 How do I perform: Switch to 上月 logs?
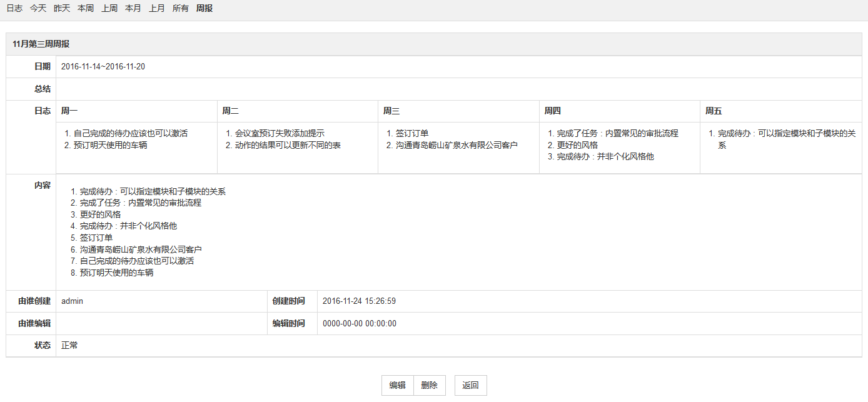pyautogui.click(x=157, y=9)
